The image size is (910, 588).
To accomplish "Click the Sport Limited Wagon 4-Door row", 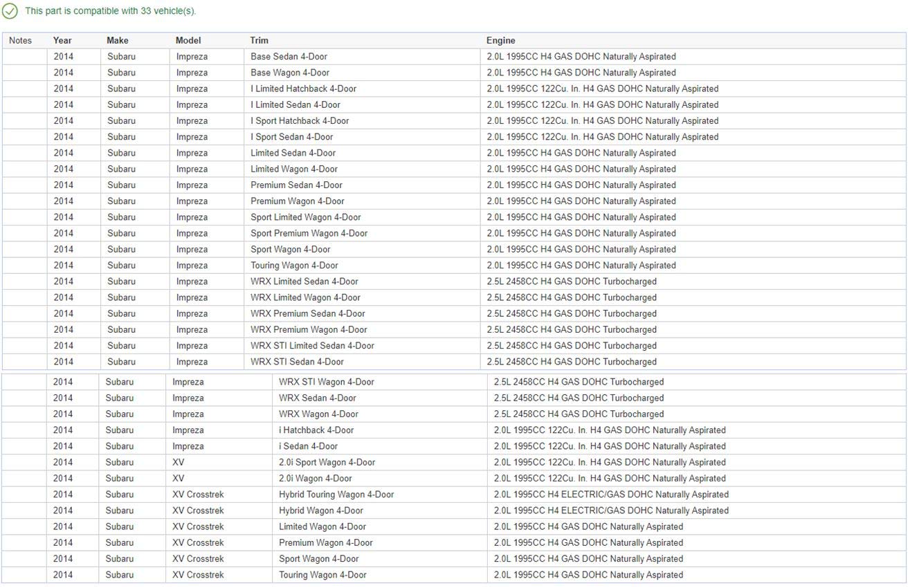I will pos(305,217).
